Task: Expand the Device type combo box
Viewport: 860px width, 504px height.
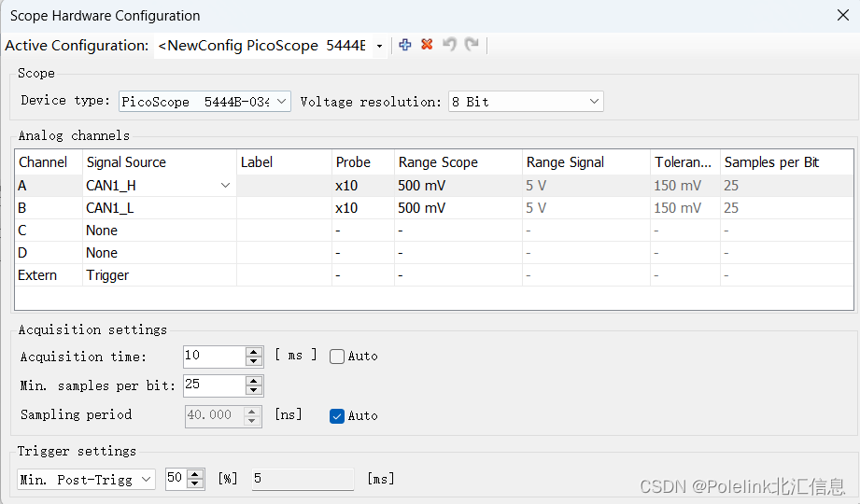Action: point(281,102)
